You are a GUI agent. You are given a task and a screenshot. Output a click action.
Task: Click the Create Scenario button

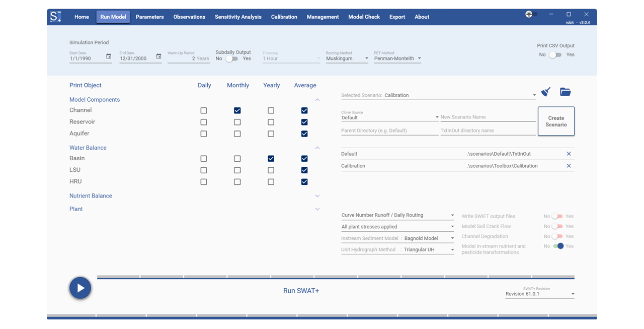(x=556, y=121)
